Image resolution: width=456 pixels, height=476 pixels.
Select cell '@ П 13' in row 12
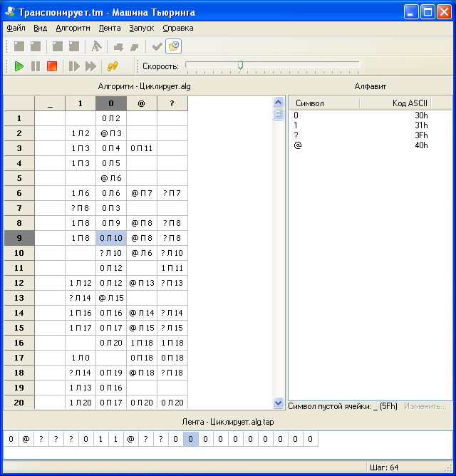pyautogui.click(x=142, y=283)
